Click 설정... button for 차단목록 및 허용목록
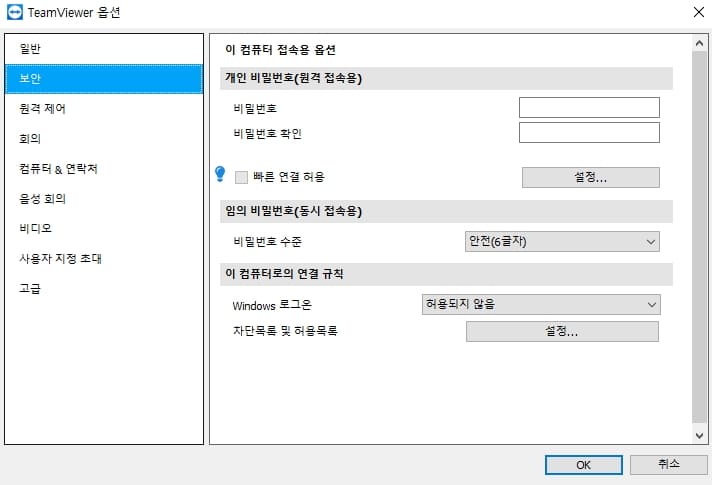The height and width of the screenshot is (485, 712). [x=562, y=332]
